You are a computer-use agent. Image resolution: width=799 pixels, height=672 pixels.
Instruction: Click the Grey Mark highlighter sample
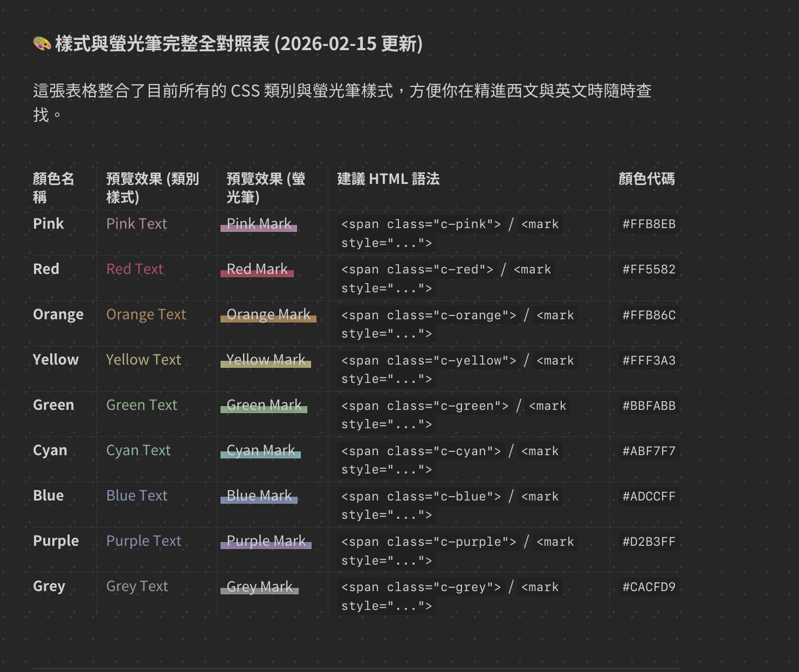click(x=260, y=587)
